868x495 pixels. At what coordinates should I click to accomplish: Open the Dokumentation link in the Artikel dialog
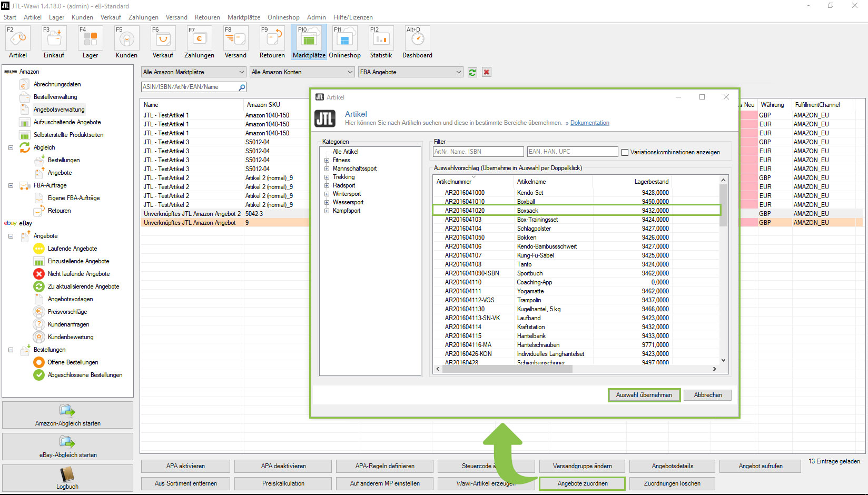[x=589, y=123]
